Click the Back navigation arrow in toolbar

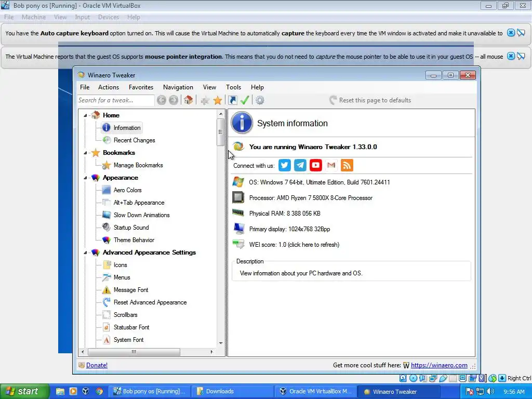pos(162,100)
